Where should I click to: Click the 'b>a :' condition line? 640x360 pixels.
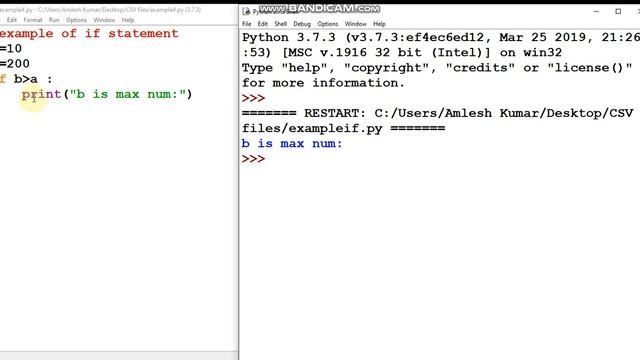[x=33, y=79]
